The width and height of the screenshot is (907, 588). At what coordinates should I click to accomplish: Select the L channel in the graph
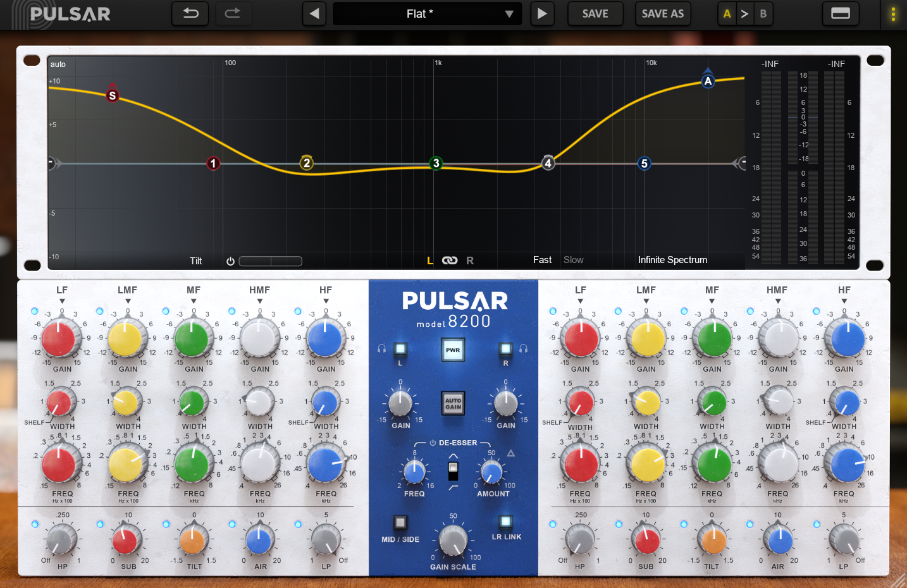pos(430,260)
